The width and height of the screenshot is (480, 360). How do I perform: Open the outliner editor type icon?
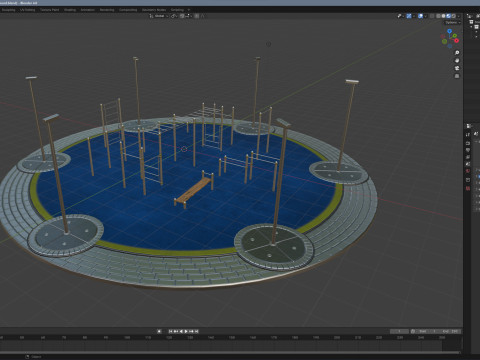point(470,16)
